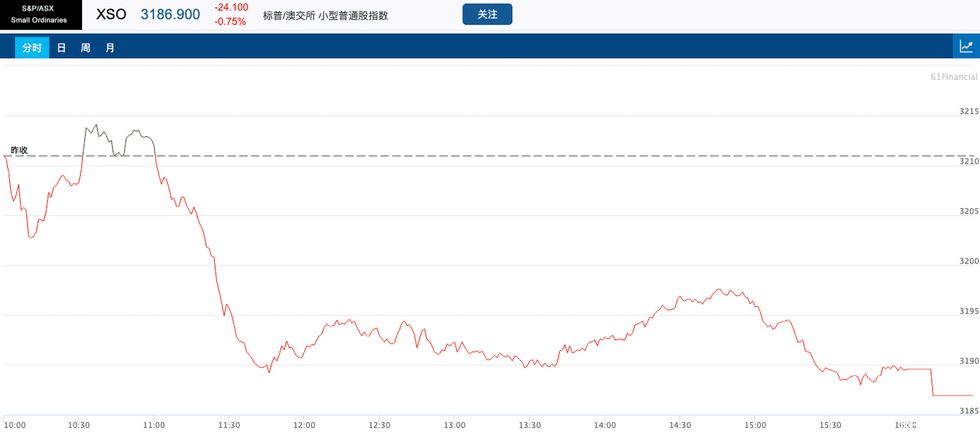
Task: Click the 11:30 time axis label
Action: click(x=228, y=426)
